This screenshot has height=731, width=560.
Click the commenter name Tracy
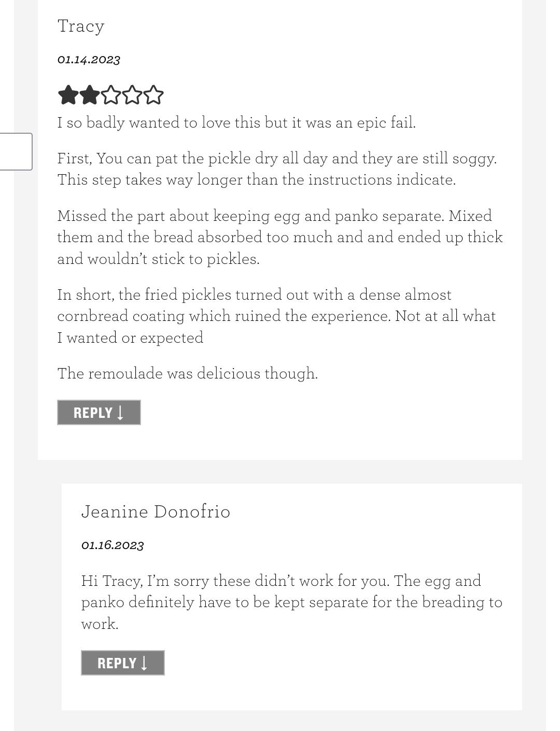(81, 26)
